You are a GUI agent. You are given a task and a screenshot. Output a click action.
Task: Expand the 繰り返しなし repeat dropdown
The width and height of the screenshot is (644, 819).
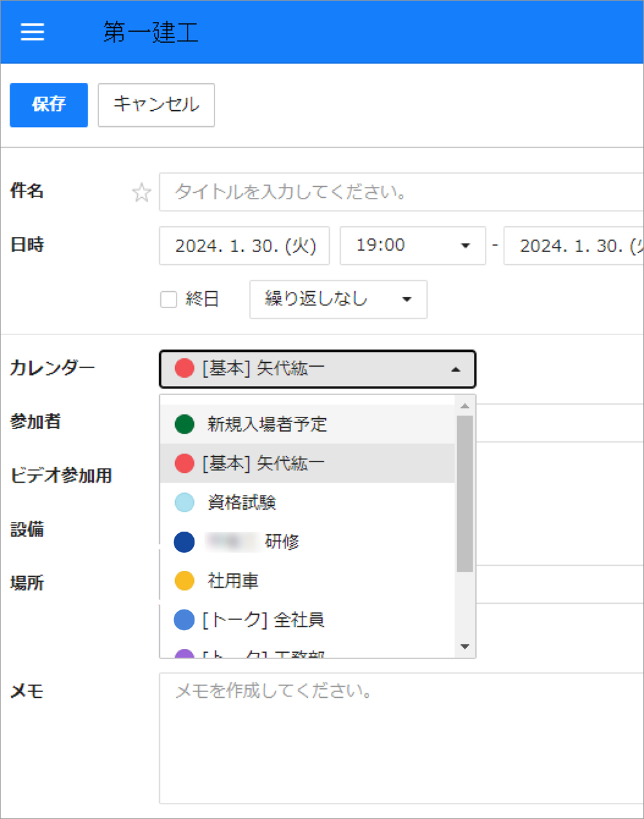pyautogui.click(x=338, y=300)
